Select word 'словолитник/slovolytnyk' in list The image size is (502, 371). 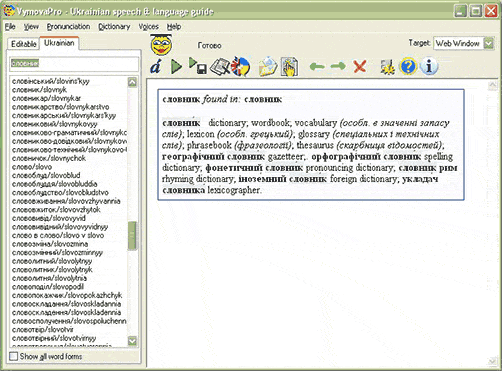click(52, 270)
